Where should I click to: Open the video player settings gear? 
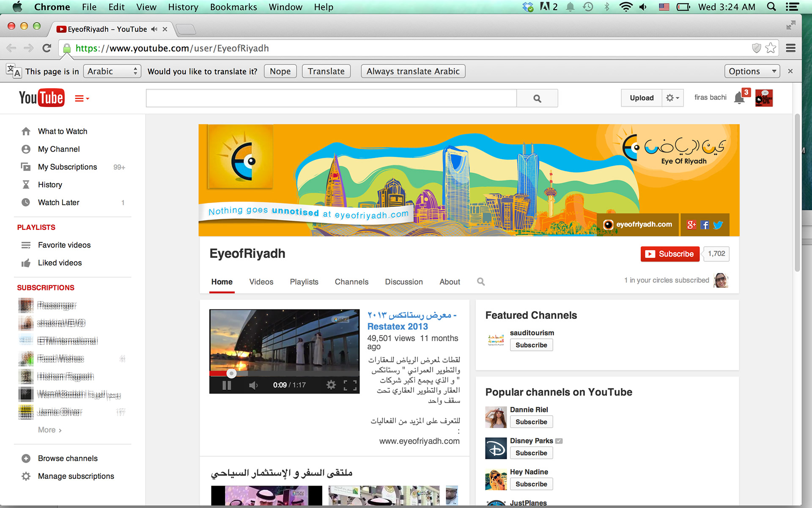point(331,385)
